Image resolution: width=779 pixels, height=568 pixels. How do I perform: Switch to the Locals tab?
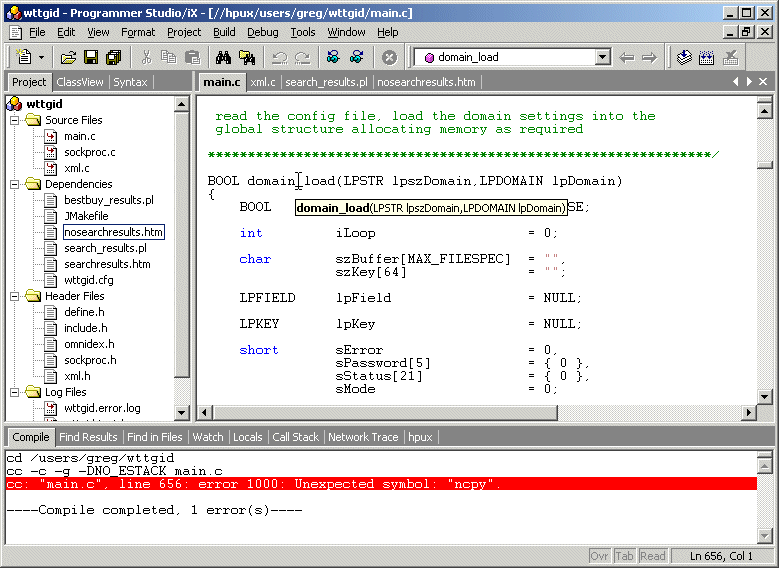coord(247,437)
